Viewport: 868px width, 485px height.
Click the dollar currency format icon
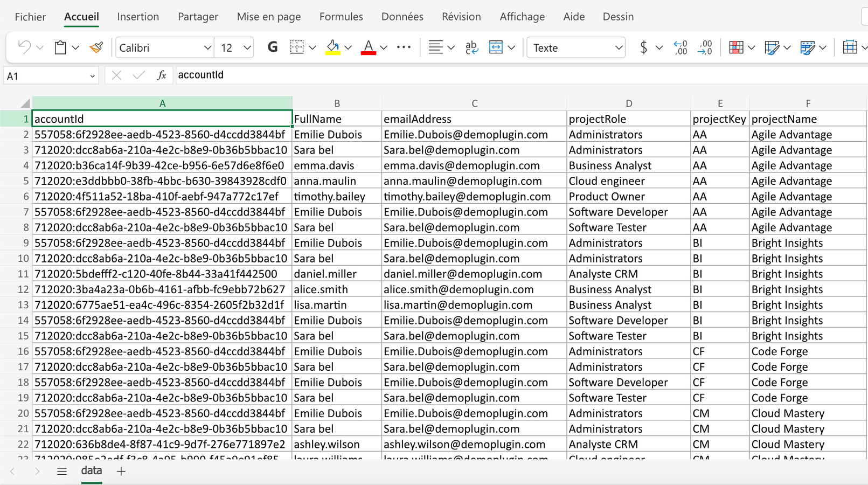pyautogui.click(x=643, y=47)
